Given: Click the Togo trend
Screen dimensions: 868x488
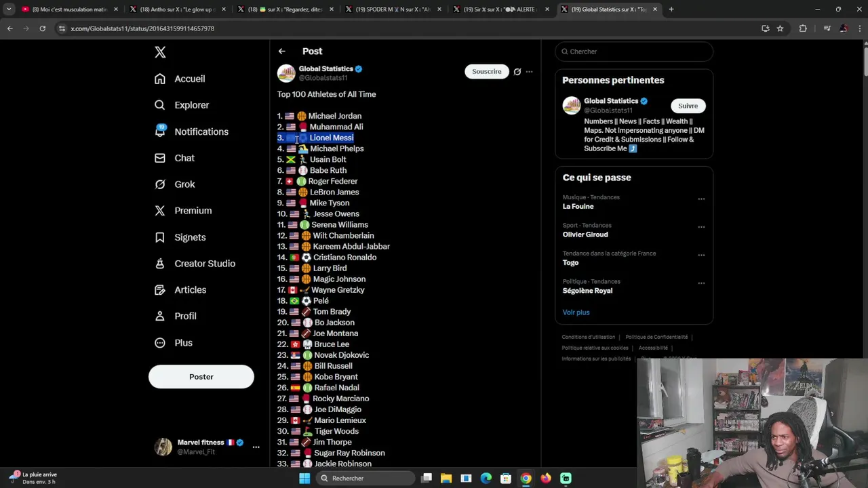Looking at the screenshot, I should (570, 263).
